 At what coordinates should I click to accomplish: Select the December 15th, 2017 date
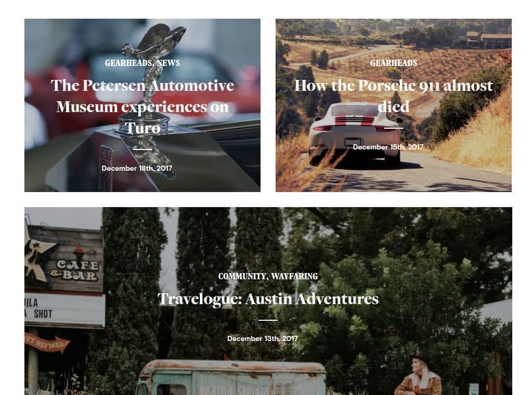tap(388, 147)
